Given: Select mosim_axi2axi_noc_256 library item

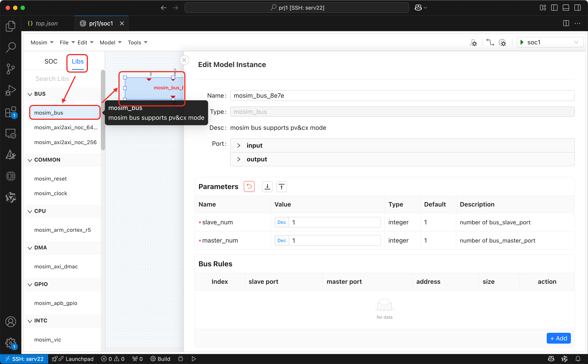Looking at the screenshot, I should pos(65,142).
